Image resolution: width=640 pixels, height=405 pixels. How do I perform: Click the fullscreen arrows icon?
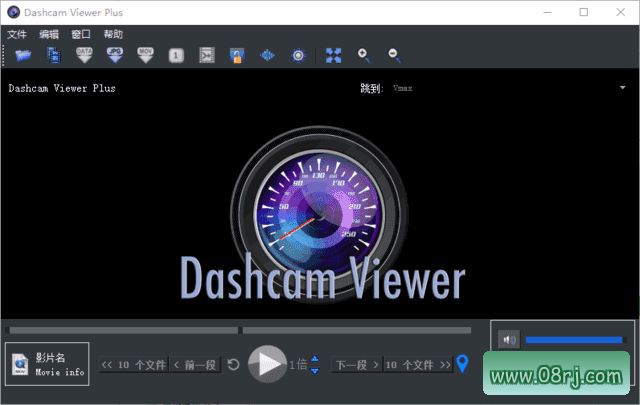333,55
